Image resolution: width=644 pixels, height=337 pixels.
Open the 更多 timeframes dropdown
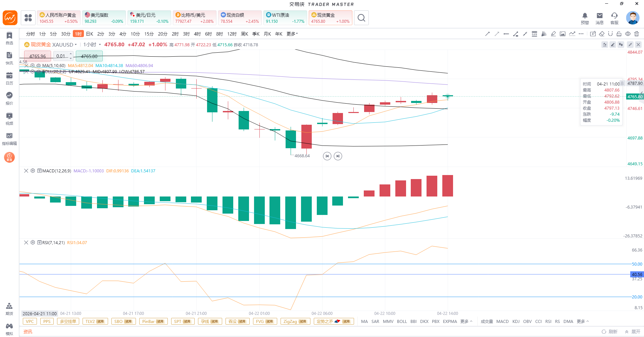pyautogui.click(x=292, y=34)
